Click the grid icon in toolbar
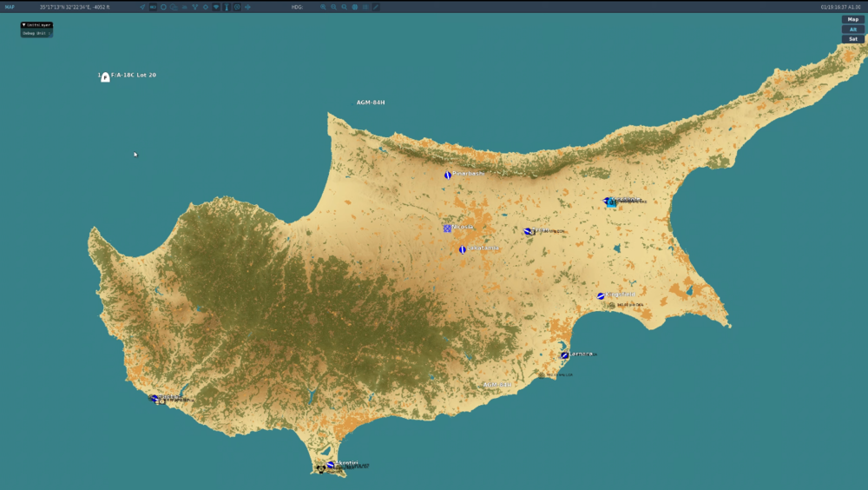The width and height of the screenshot is (868, 490). (x=365, y=7)
